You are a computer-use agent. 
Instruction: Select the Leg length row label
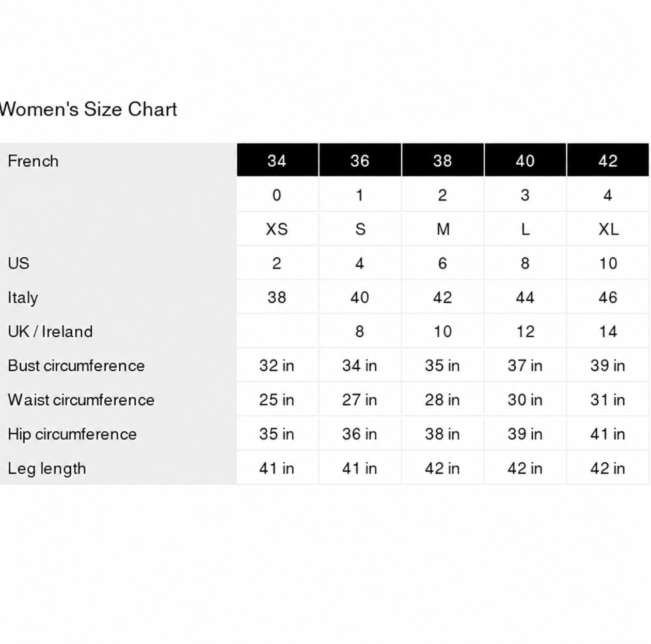(47, 468)
